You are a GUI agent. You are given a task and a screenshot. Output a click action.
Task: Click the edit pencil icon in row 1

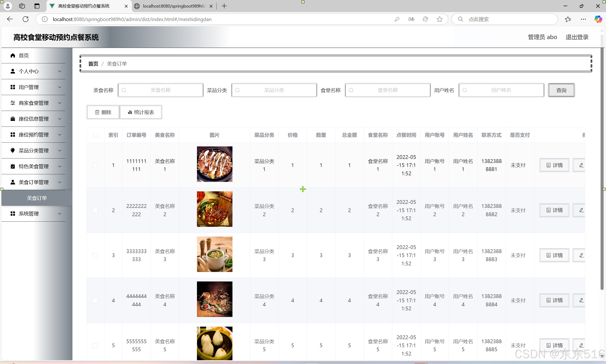pos(581,165)
